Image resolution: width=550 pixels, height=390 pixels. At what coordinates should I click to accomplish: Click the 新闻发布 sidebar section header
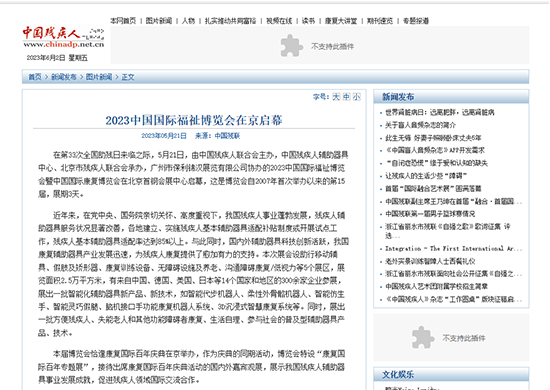[x=398, y=97]
